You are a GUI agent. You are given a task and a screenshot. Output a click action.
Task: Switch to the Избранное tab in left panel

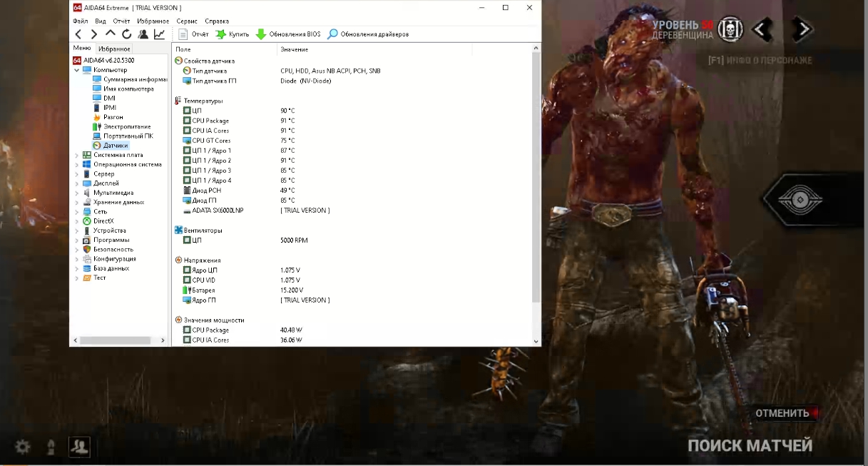114,49
